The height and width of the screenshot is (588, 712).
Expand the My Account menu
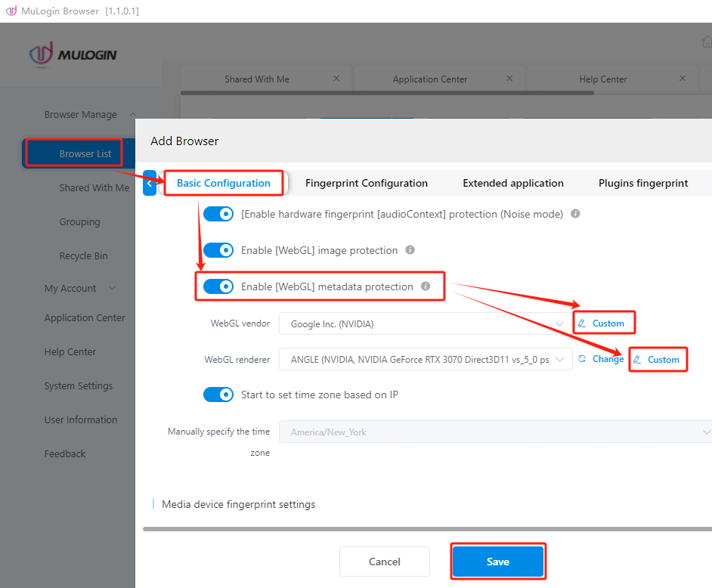click(112, 288)
